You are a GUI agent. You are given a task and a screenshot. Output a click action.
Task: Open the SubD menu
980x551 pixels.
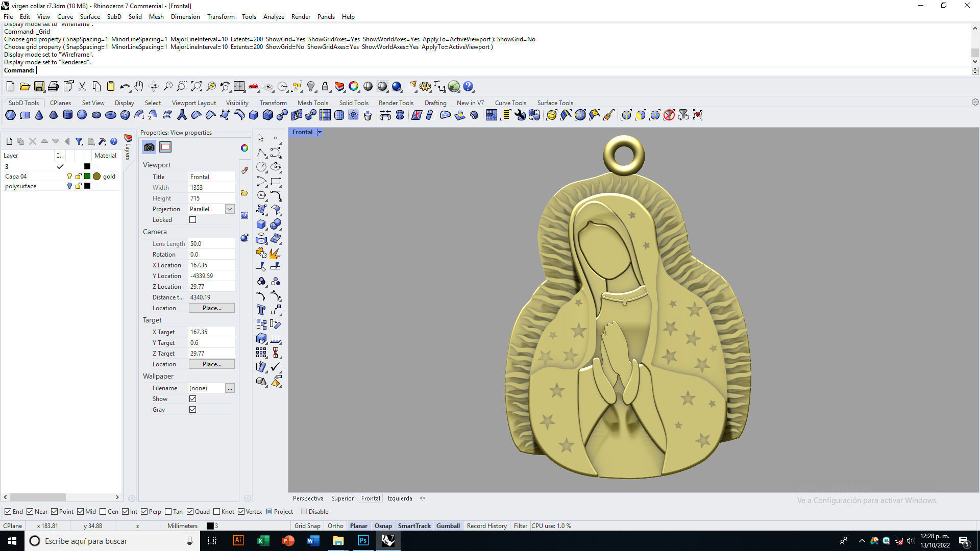(114, 17)
